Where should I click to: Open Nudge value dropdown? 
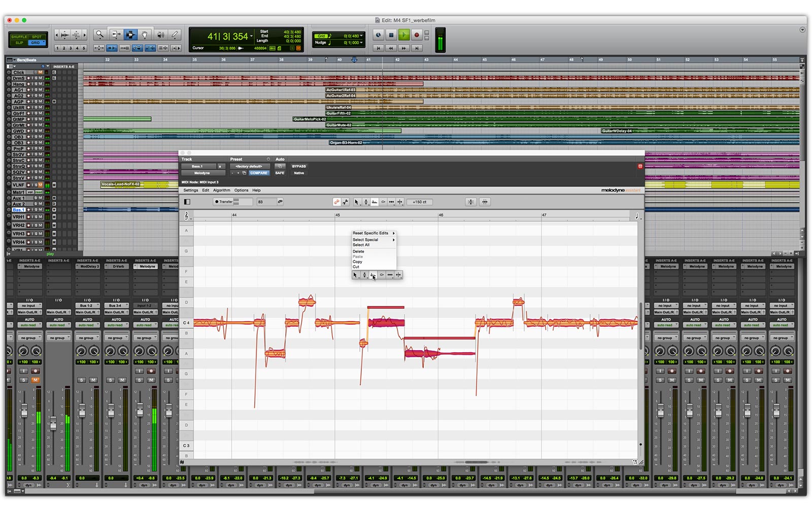pos(361,43)
